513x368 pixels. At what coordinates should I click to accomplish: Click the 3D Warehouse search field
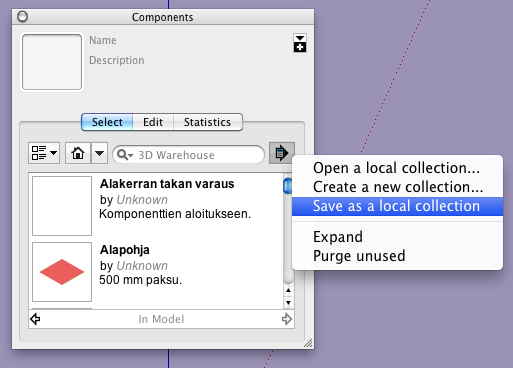189,155
